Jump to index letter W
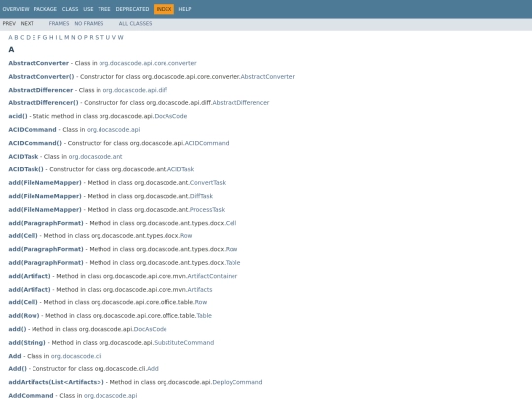Screen dimensions: 532x399 [121, 37]
